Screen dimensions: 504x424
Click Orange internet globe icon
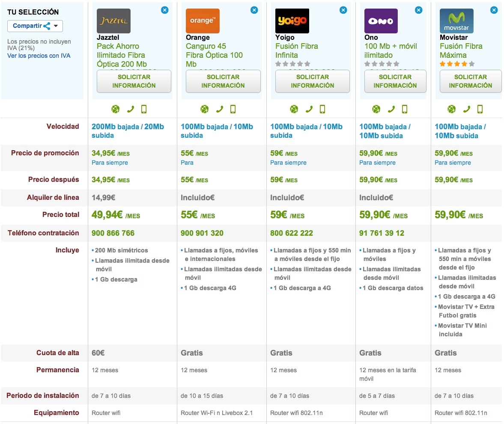click(204, 109)
